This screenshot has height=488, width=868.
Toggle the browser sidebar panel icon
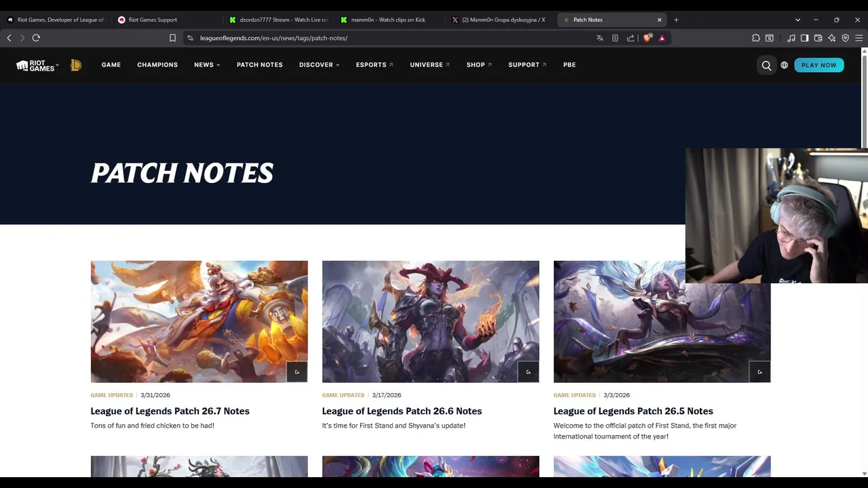(804, 38)
